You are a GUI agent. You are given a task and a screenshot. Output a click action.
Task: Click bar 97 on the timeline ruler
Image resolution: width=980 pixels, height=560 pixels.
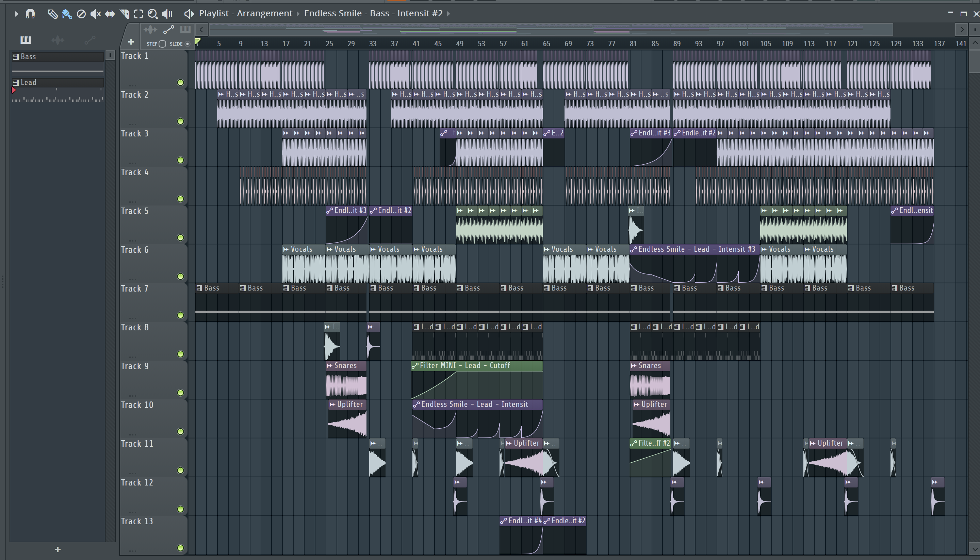pos(720,44)
